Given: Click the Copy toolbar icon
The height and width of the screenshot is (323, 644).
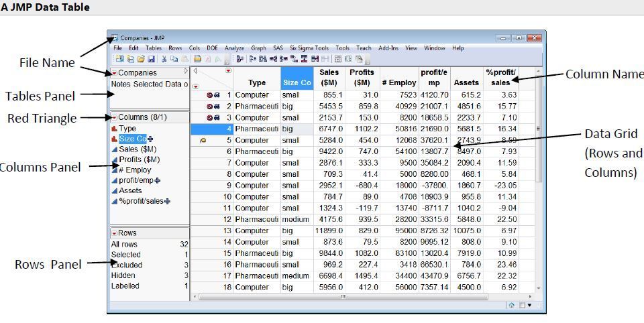Looking at the screenshot, I should [x=174, y=59].
